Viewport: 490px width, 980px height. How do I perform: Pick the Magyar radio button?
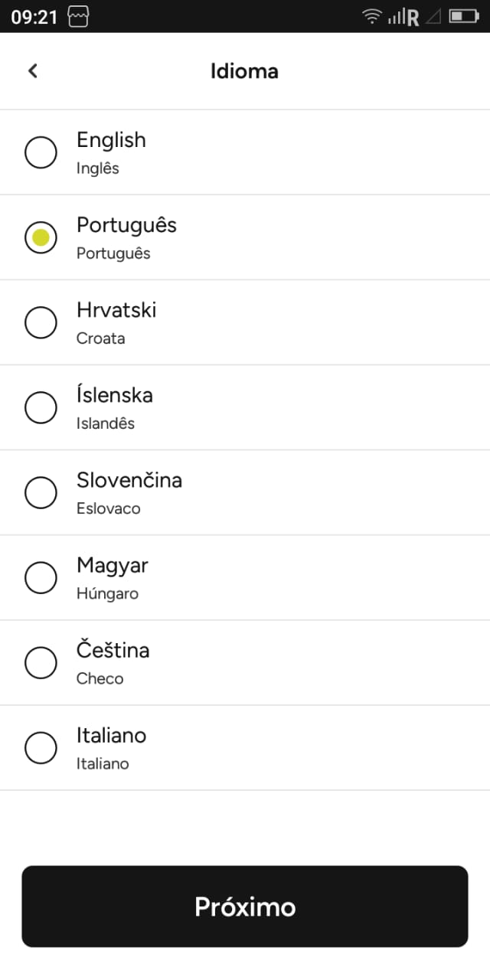tap(41, 577)
